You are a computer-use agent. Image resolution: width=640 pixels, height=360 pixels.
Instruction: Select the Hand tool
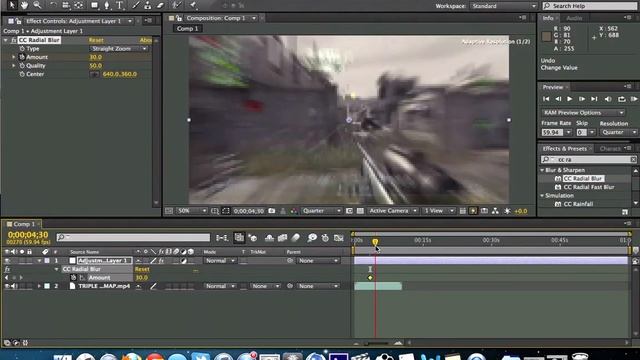(24, 5)
